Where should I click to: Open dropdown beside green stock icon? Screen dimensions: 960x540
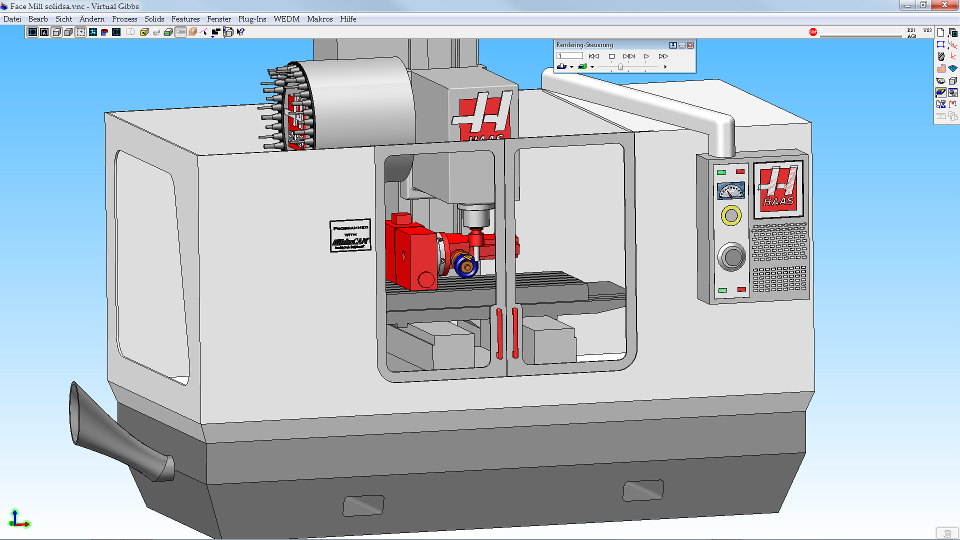tap(592, 67)
